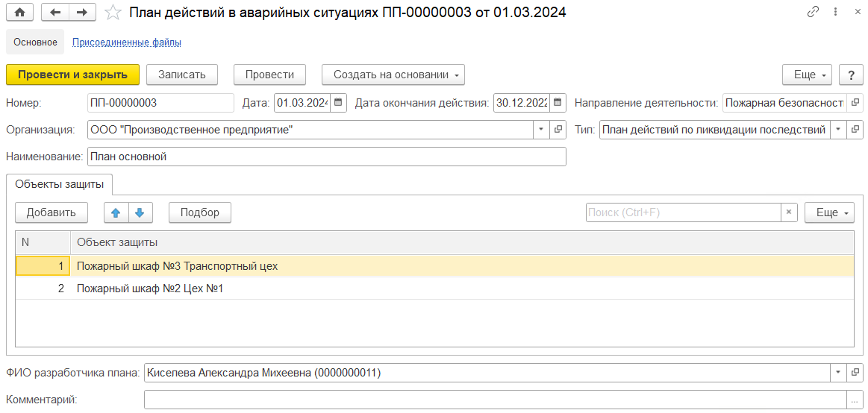Click into the Комментарий input field
This screenshot has width=868, height=413.
(495, 399)
